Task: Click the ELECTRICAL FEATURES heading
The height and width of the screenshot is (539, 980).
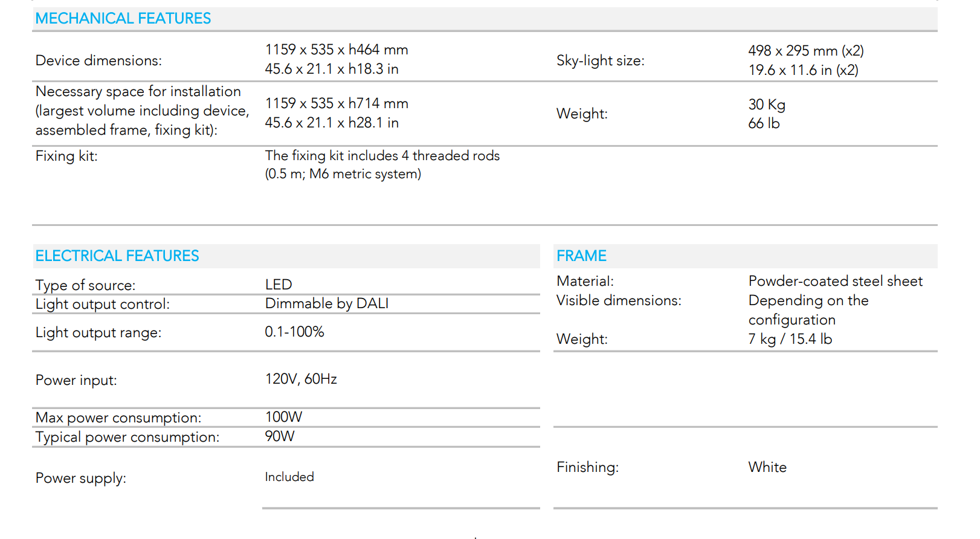Action: [x=117, y=256]
